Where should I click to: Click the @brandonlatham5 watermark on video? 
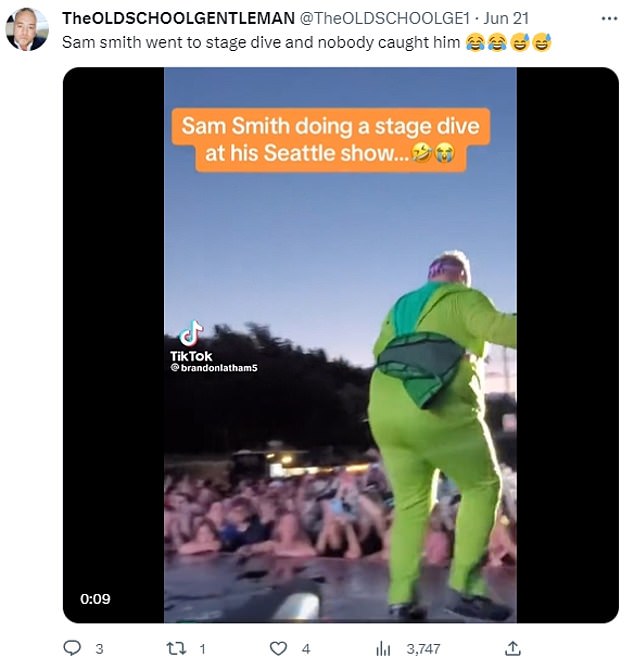(214, 368)
